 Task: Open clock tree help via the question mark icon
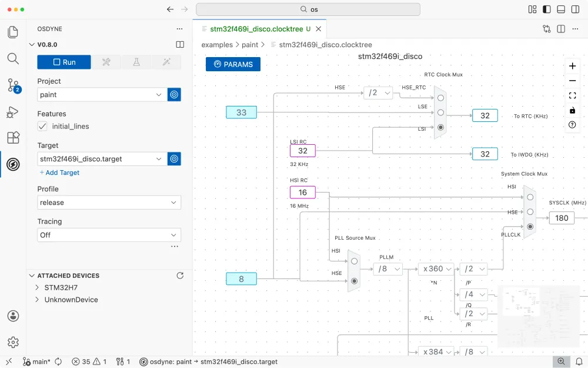pyautogui.click(x=572, y=124)
